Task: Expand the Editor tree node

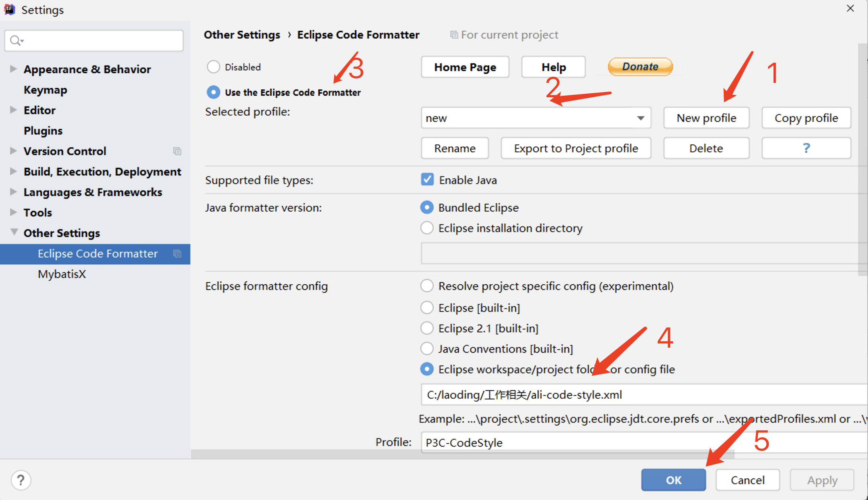Action: [x=13, y=110]
